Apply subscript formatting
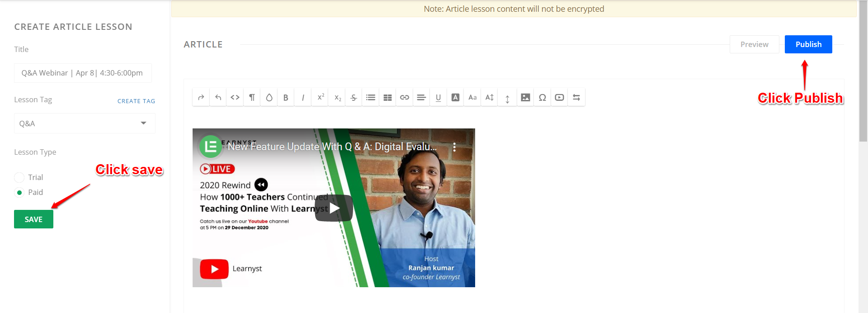The image size is (868, 313). pyautogui.click(x=338, y=97)
